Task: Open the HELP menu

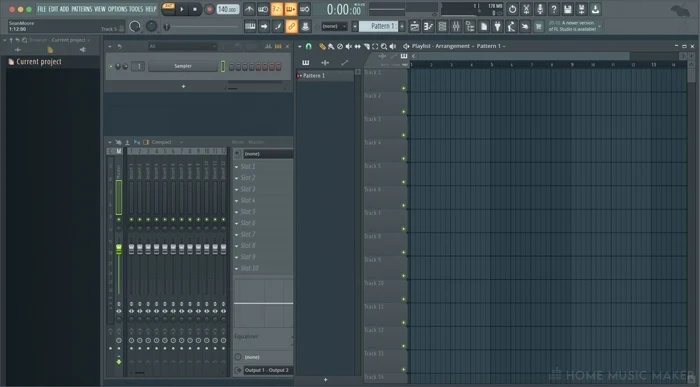Action: (x=150, y=9)
